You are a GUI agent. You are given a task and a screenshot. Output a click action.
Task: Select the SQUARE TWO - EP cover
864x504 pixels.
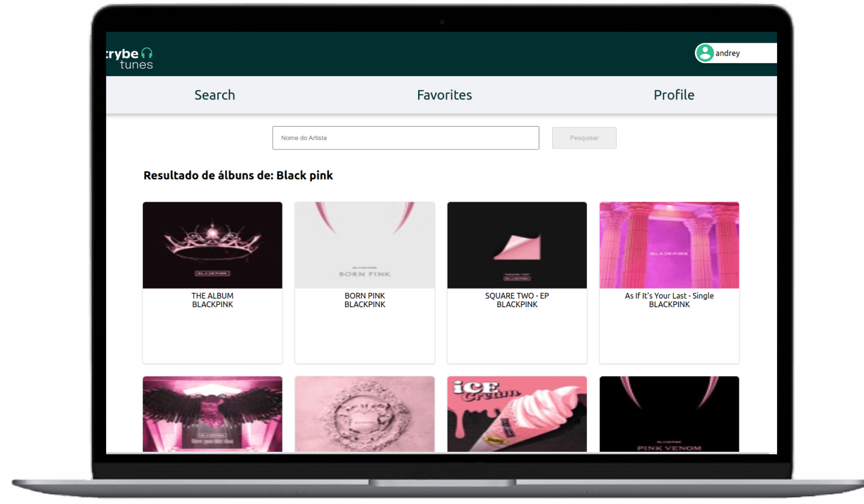point(517,245)
